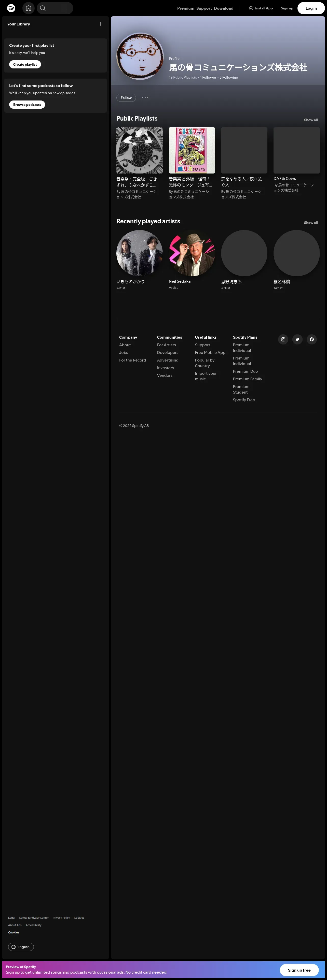
Task: Click the Create playlist button
Action: coord(25,64)
